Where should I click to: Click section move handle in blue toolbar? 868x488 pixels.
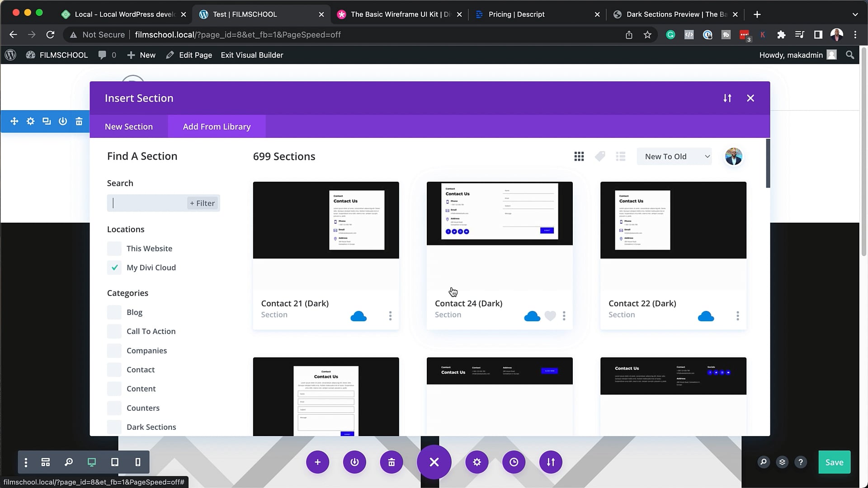point(14,121)
